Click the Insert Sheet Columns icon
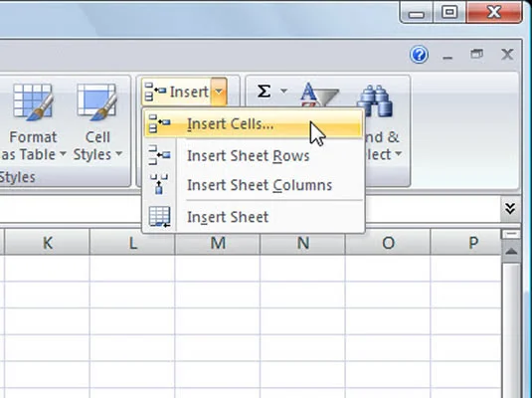 159,185
